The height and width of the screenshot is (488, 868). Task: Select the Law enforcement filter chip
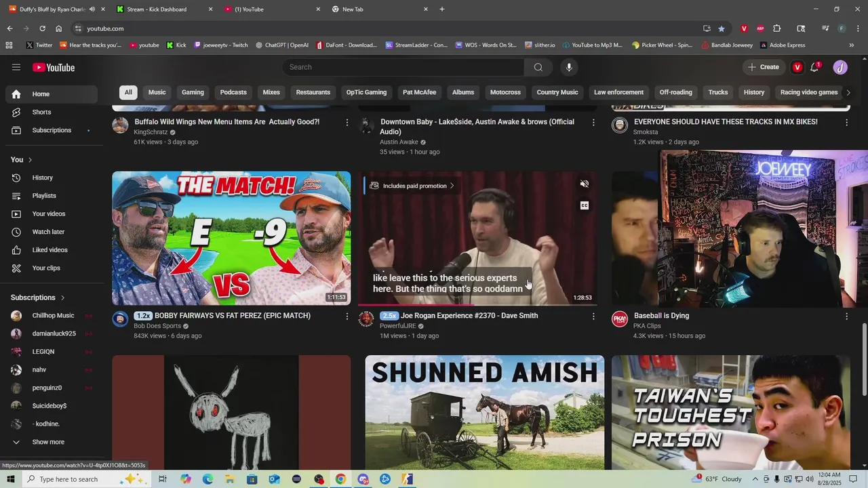[618, 92]
